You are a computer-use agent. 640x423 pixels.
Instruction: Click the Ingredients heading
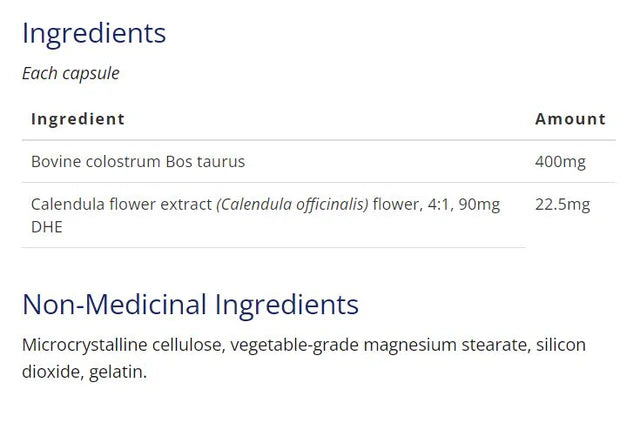point(94,33)
